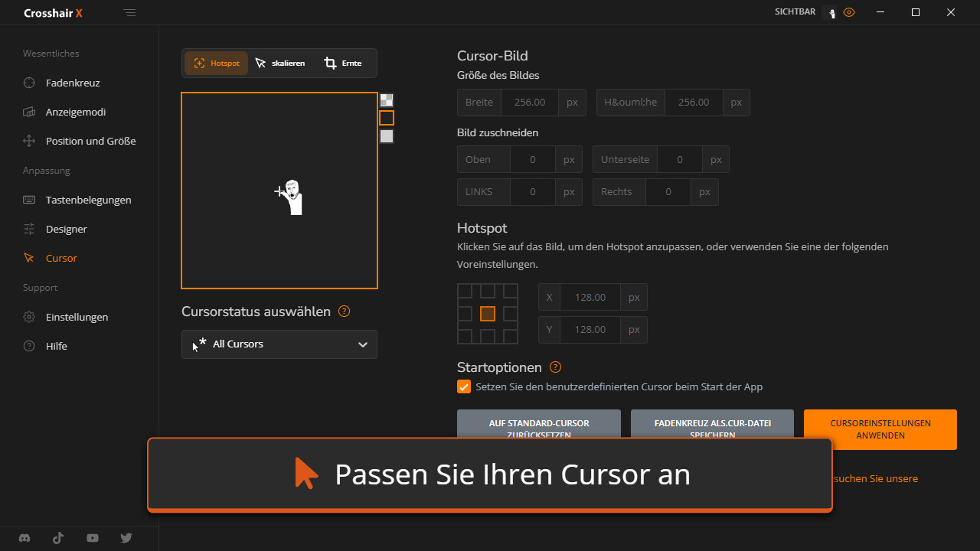
Task: Open the All Cursors dropdown
Action: click(279, 344)
